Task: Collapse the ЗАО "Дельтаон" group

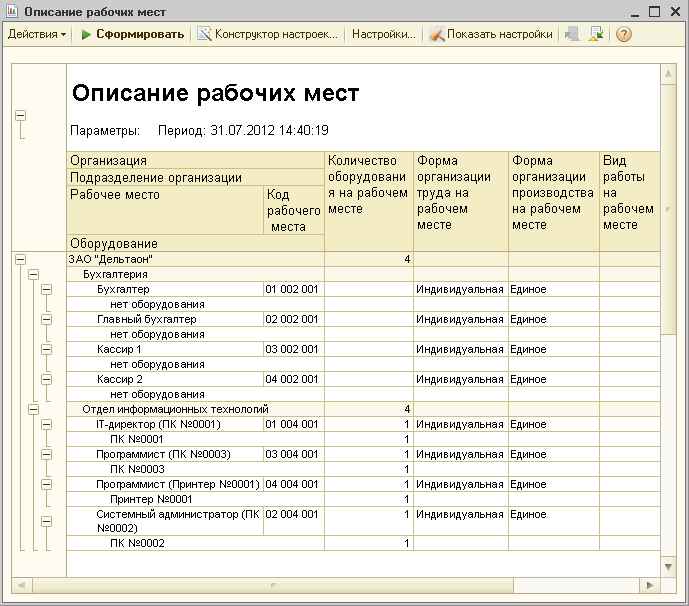Action: click(20, 259)
